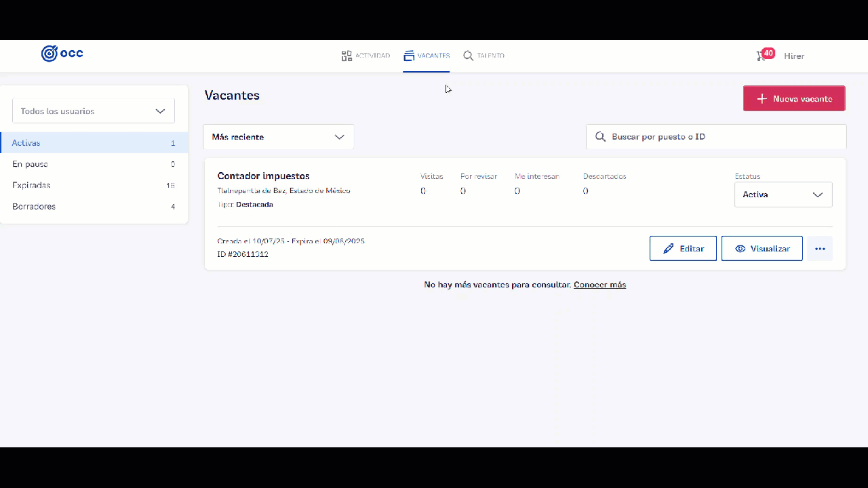Open the "Conocer más" link
The height and width of the screenshot is (488, 868).
599,284
